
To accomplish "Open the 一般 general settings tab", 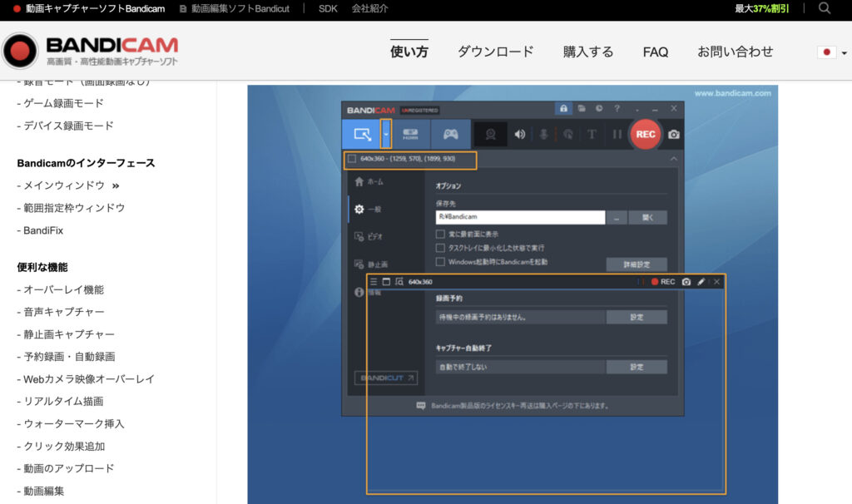I will [x=368, y=209].
